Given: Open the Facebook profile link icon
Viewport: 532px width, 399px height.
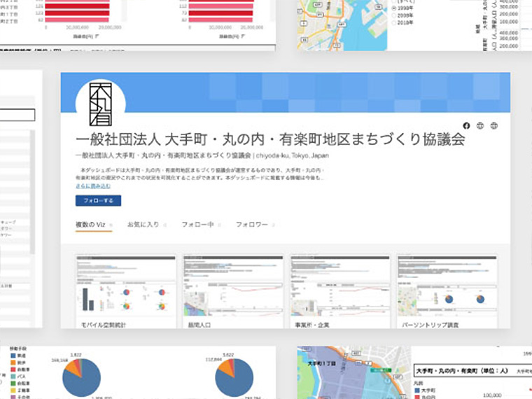Looking at the screenshot, I should [x=466, y=126].
